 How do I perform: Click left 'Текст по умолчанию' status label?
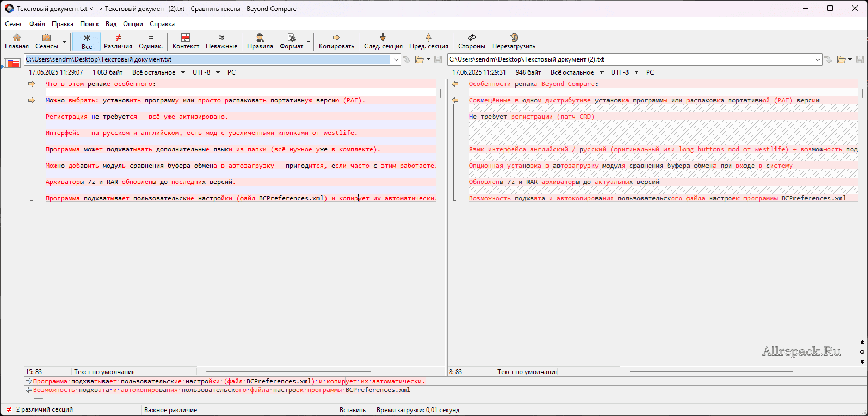click(x=104, y=372)
